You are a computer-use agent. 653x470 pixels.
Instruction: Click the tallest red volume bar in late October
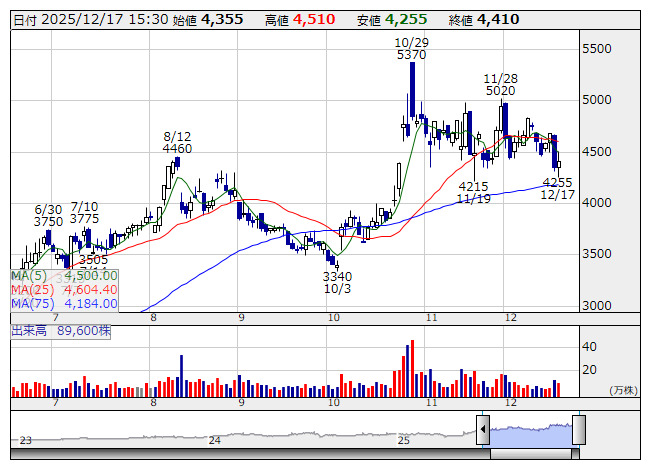[412, 368]
